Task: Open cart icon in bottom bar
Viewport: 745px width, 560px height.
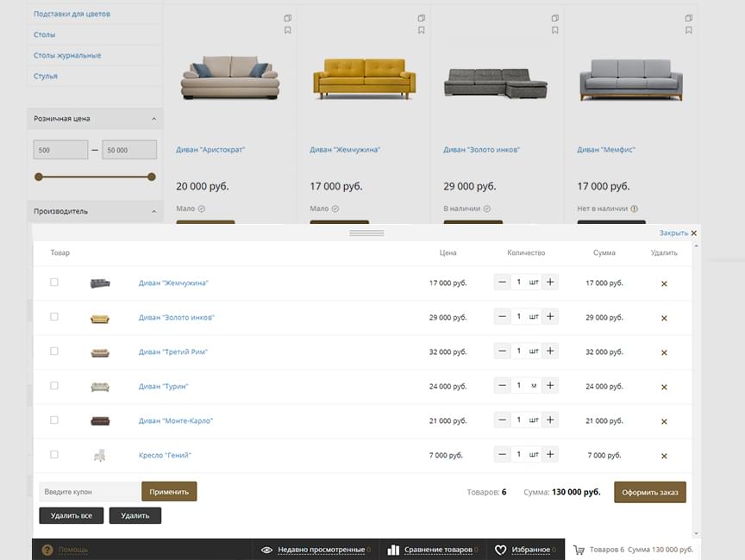Action: tap(579, 550)
